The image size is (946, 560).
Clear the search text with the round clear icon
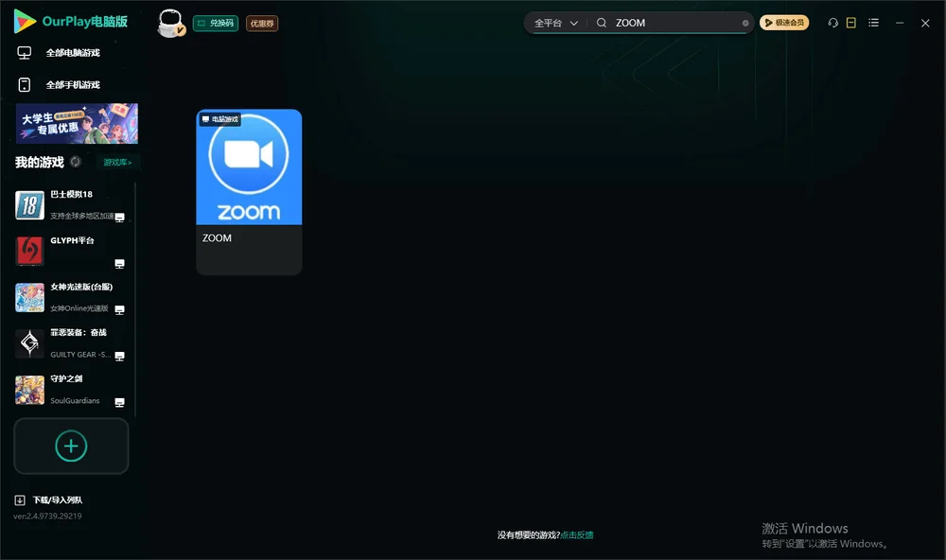pyautogui.click(x=745, y=23)
